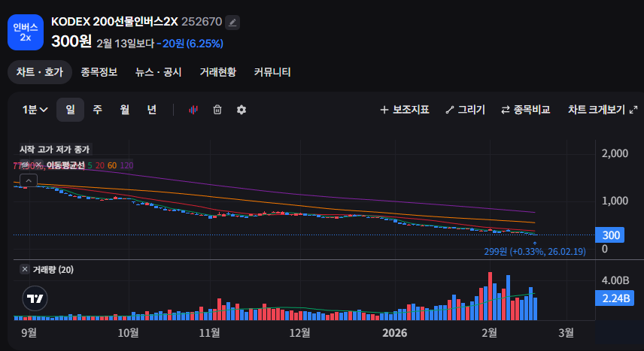Open chart settings gear icon

pos(241,110)
